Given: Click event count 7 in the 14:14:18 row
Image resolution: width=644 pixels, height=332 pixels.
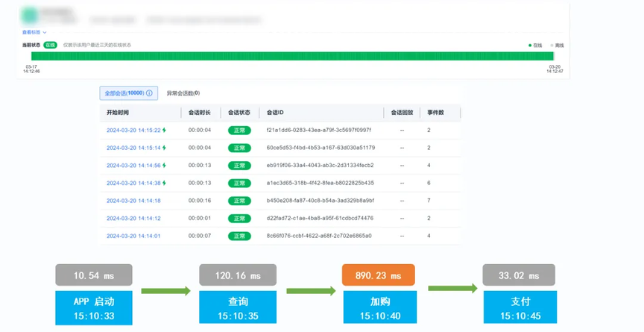Looking at the screenshot, I should [x=429, y=201].
